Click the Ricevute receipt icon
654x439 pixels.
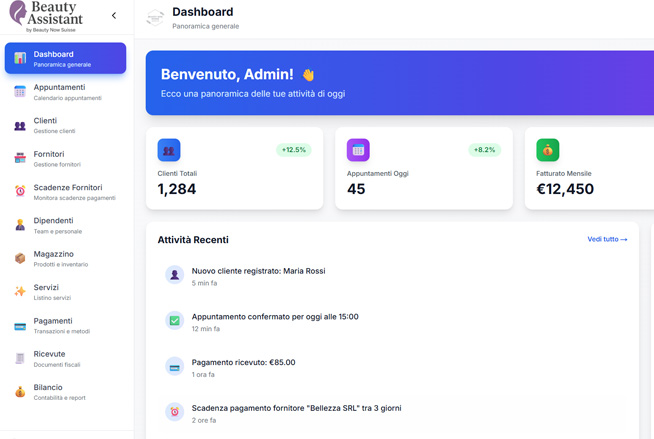[20, 358]
